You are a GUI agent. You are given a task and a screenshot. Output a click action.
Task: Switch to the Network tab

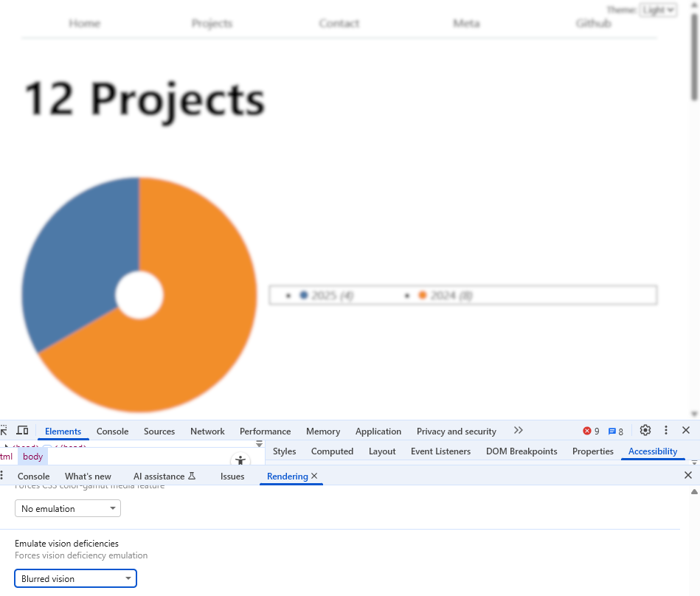(x=207, y=432)
